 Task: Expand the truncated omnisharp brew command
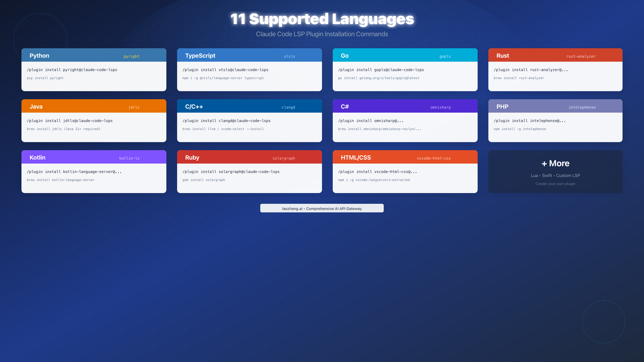379,129
